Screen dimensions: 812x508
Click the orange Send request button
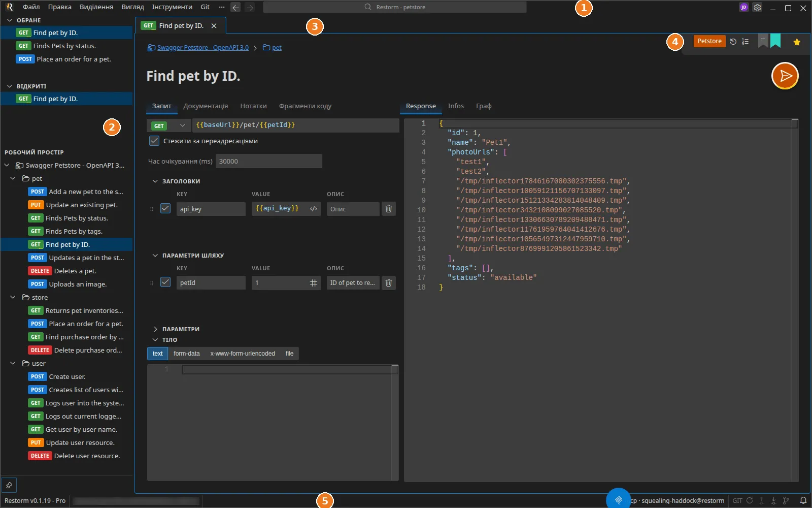[x=785, y=76]
